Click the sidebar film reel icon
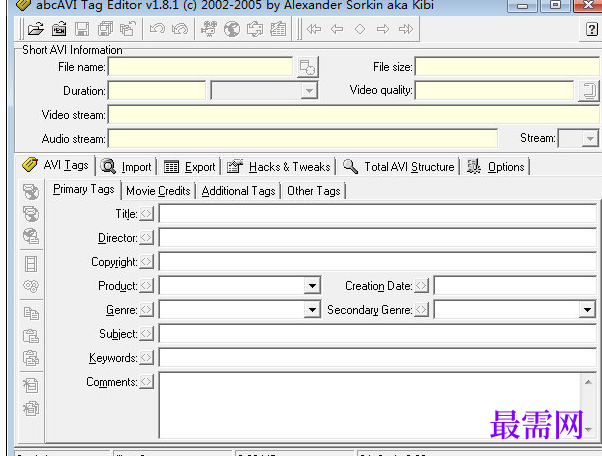This screenshot has height=456, width=602. tap(31, 286)
